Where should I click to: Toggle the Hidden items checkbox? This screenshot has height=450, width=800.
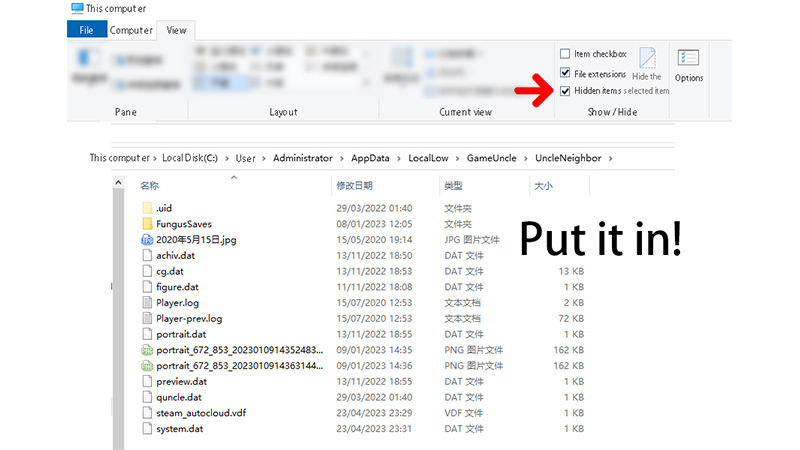[x=565, y=91]
